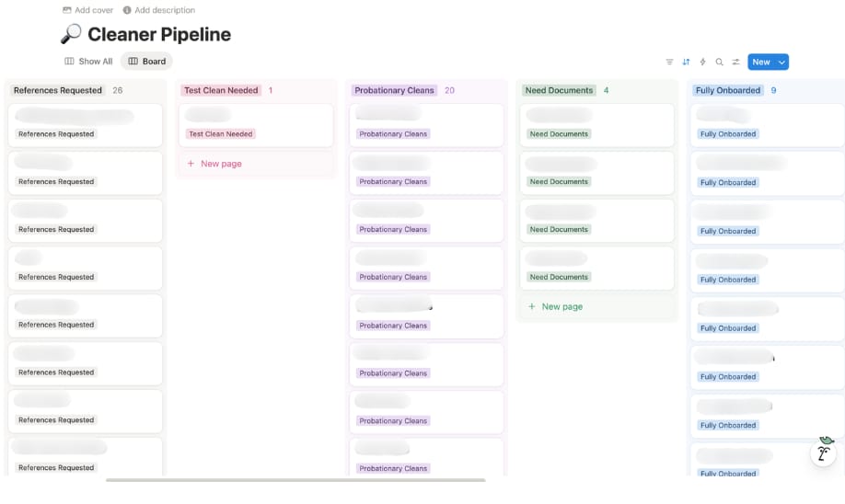Click the Fully Onboarded column header tag

(x=728, y=90)
